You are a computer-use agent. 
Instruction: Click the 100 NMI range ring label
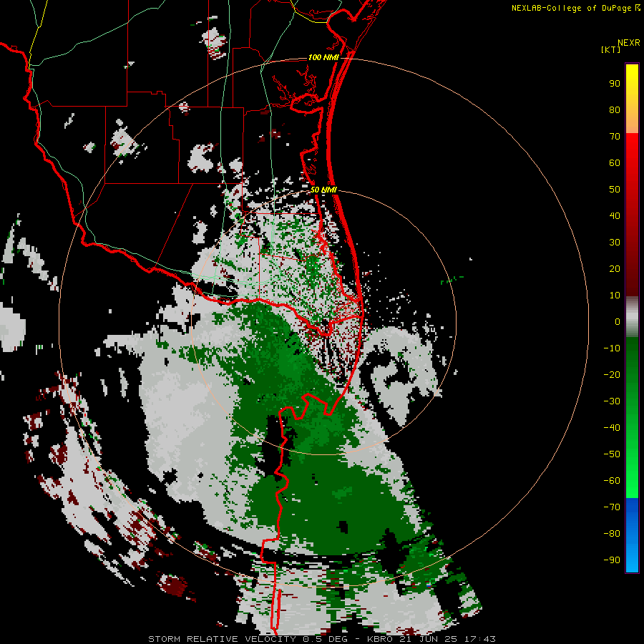[x=323, y=57]
